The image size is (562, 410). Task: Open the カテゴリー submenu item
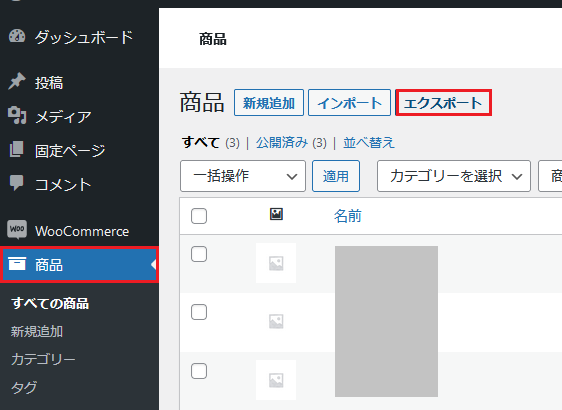point(43,359)
